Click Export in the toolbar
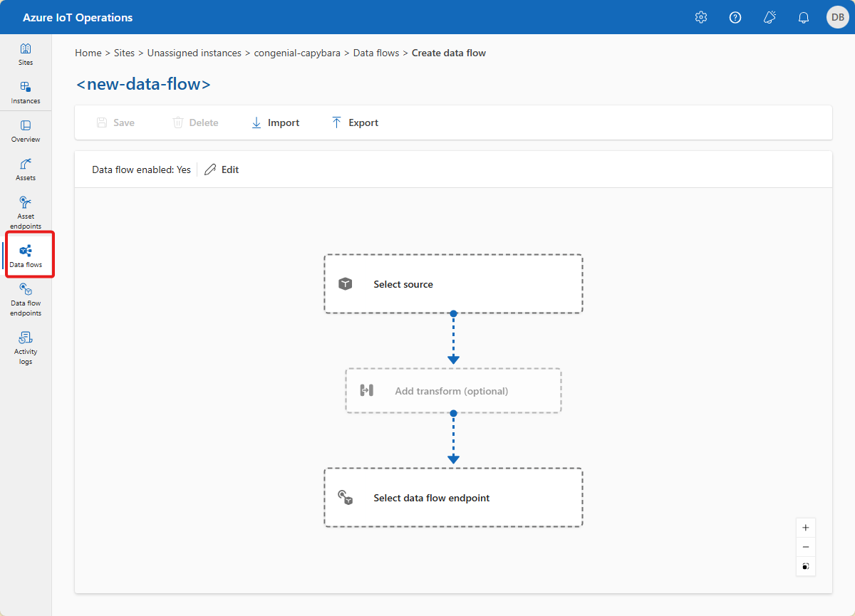This screenshot has height=616, width=855. 355,122
